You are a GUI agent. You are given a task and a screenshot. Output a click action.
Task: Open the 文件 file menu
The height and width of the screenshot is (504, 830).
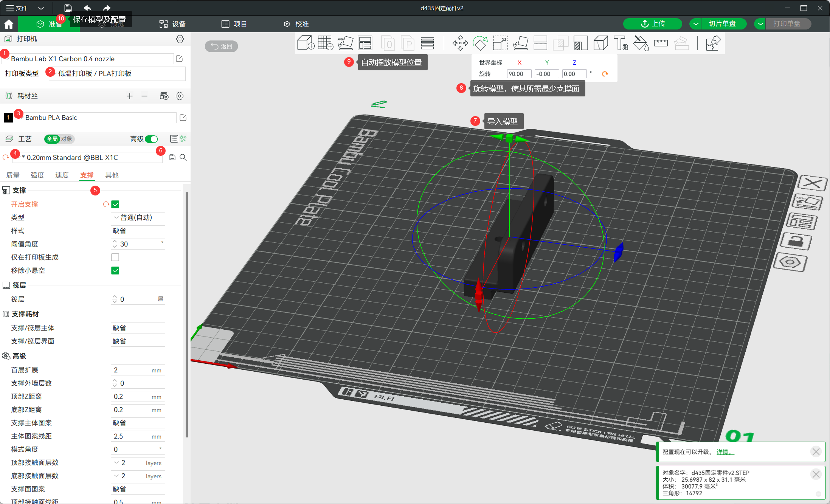tap(17, 8)
